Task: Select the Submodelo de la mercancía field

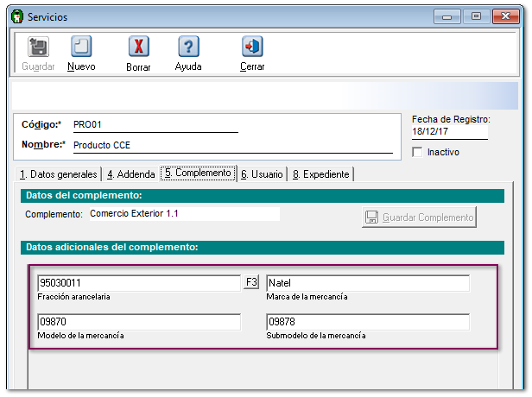Action: (x=367, y=323)
